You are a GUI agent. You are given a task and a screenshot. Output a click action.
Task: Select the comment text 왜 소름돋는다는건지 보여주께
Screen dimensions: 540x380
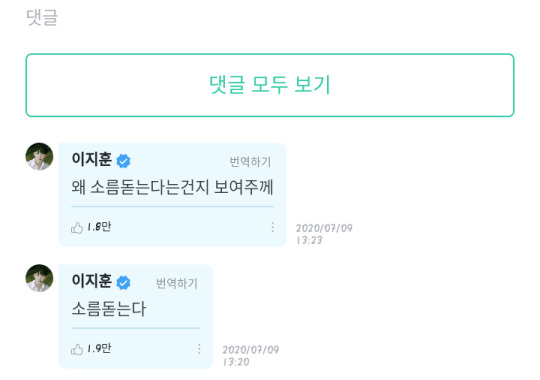coord(172,187)
